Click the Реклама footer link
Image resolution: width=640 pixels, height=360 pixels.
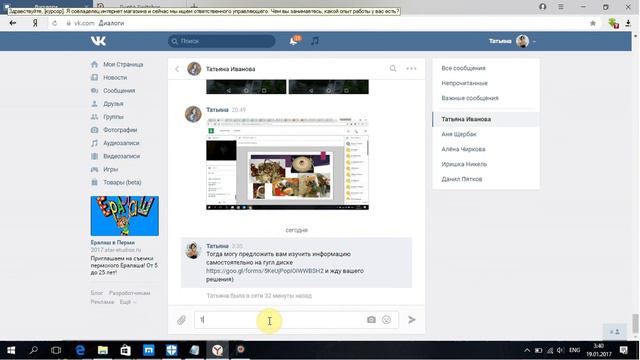(102, 302)
